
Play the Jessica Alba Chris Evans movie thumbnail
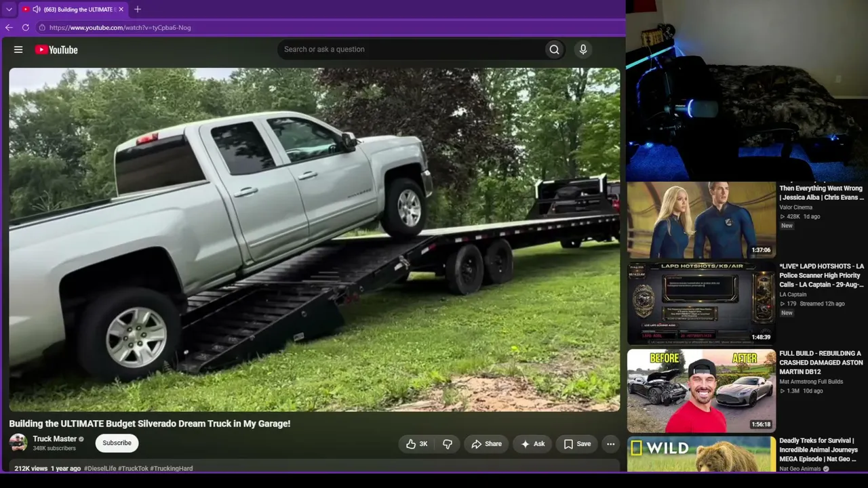click(x=701, y=220)
